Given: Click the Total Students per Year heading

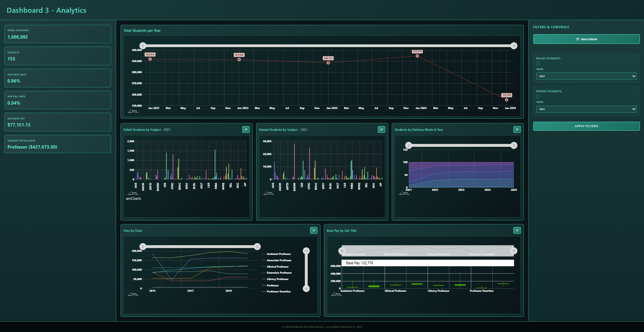Looking at the screenshot, I should [142, 31].
